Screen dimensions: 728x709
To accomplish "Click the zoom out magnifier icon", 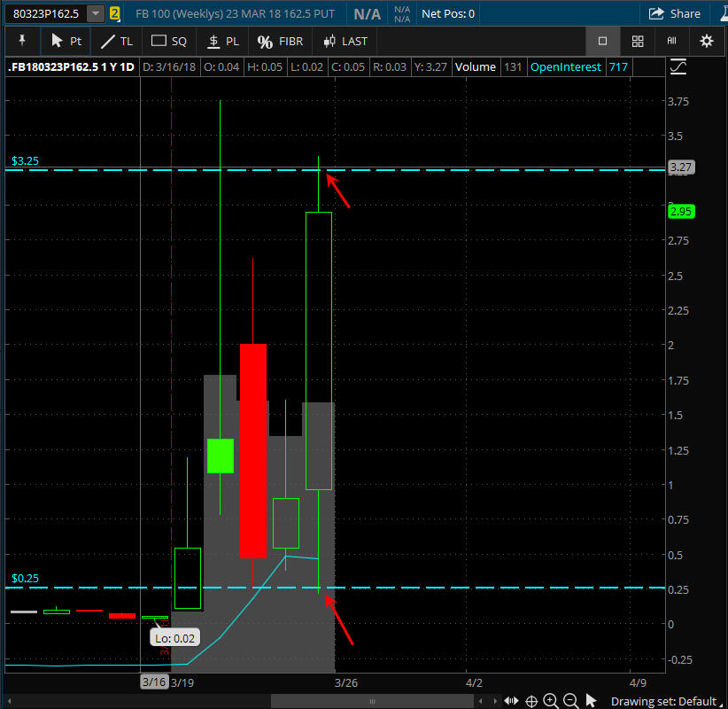I will [x=570, y=701].
